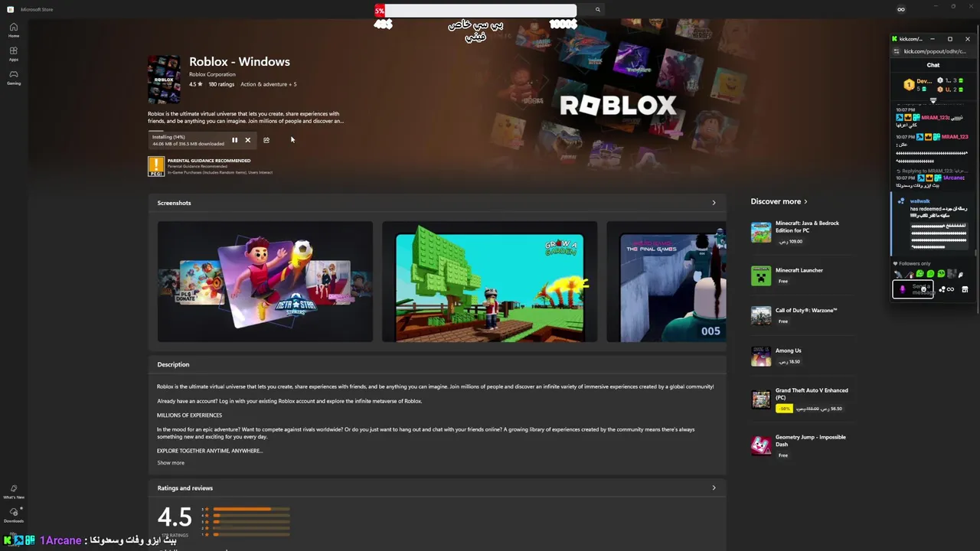Click the 5-star rating bar
This screenshot has height=551, width=980.
(252, 509)
